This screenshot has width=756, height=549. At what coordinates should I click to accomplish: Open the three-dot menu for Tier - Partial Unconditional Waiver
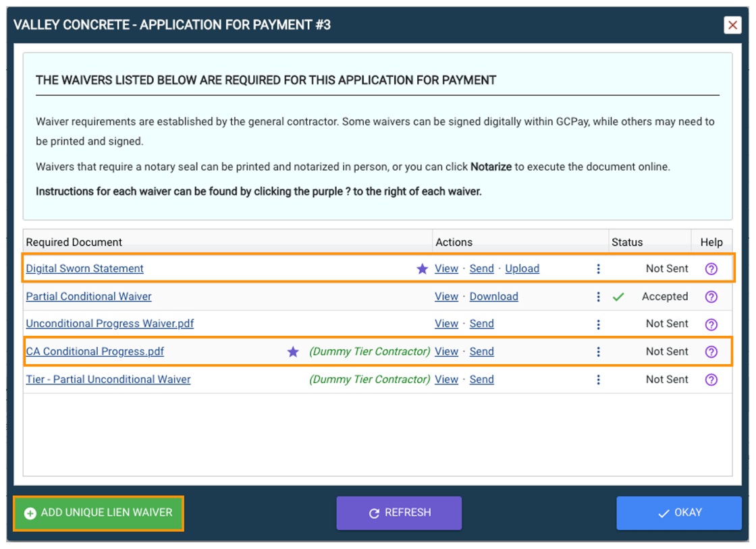(599, 379)
